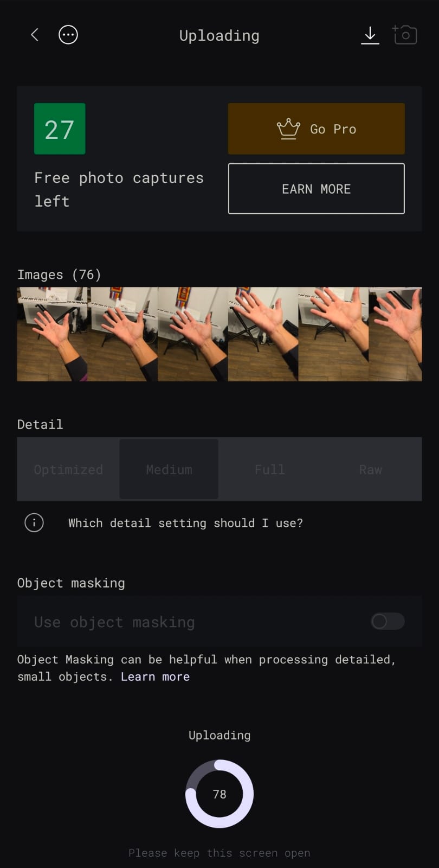The image size is (439, 868).
Task: Tap the crown icon on Go Pro
Action: 288,129
